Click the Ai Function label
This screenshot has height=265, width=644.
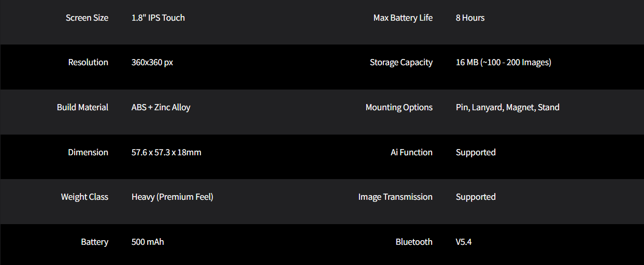pos(411,152)
